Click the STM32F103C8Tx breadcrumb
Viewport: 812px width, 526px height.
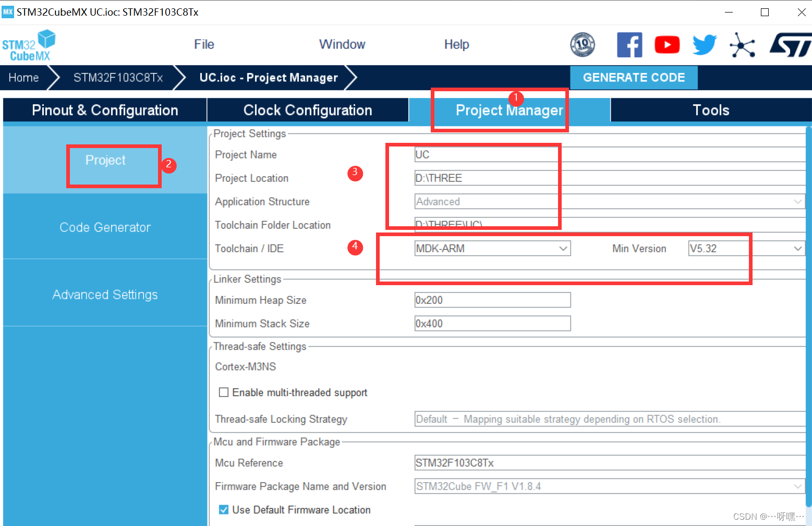tap(118, 78)
